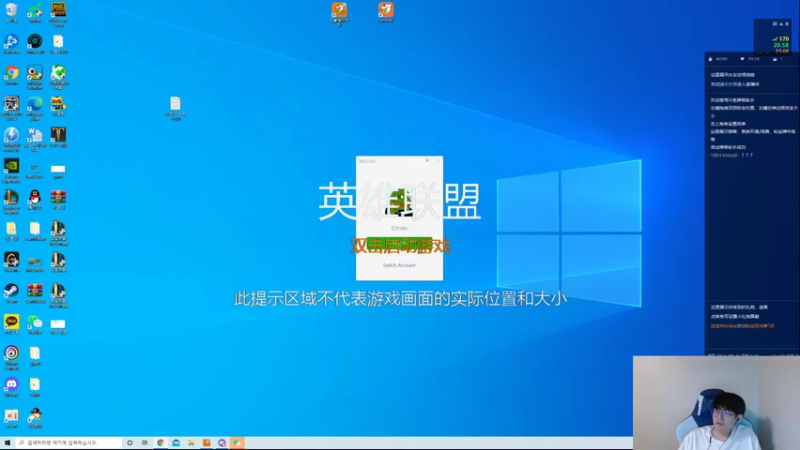
Task: Open WeChat from the taskbar
Action: pyautogui.click(x=237, y=443)
